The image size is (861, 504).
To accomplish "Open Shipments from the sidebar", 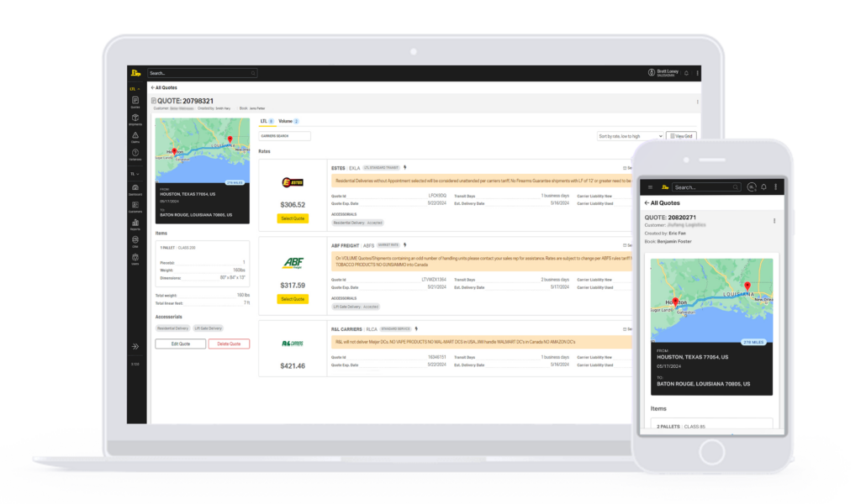I will (135, 119).
